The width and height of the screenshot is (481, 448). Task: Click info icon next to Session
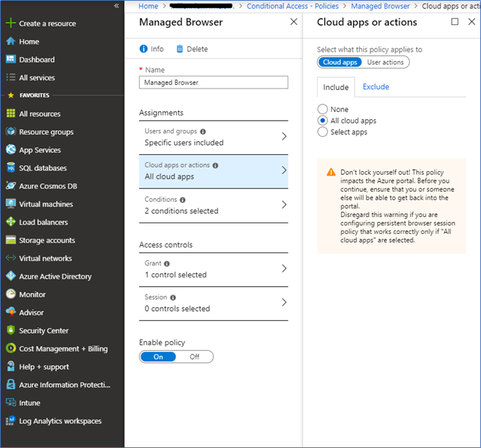point(173,297)
